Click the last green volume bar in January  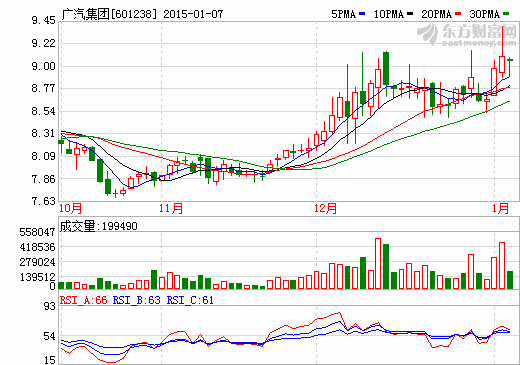[510, 280]
